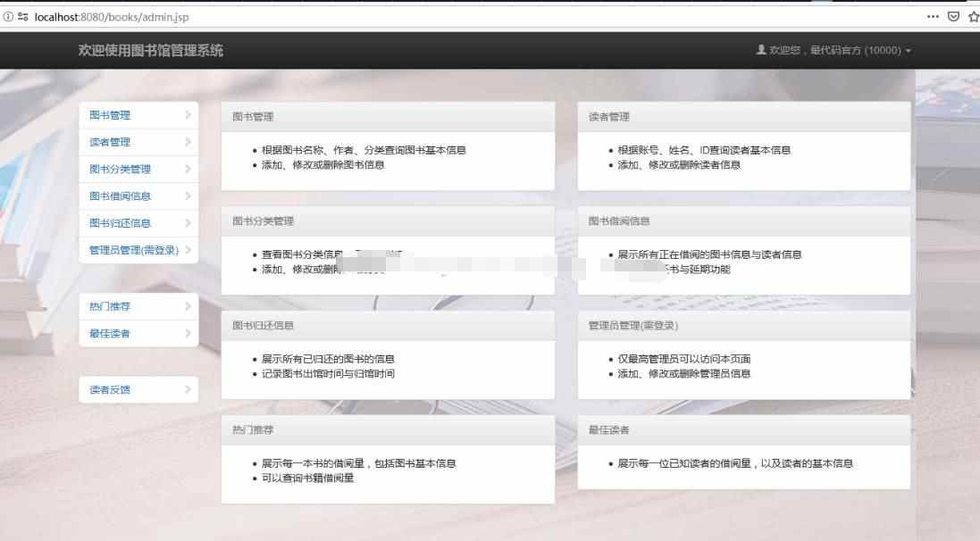Image resolution: width=980 pixels, height=541 pixels.
Task: Click the user icon in the navbar
Action: click(x=761, y=49)
